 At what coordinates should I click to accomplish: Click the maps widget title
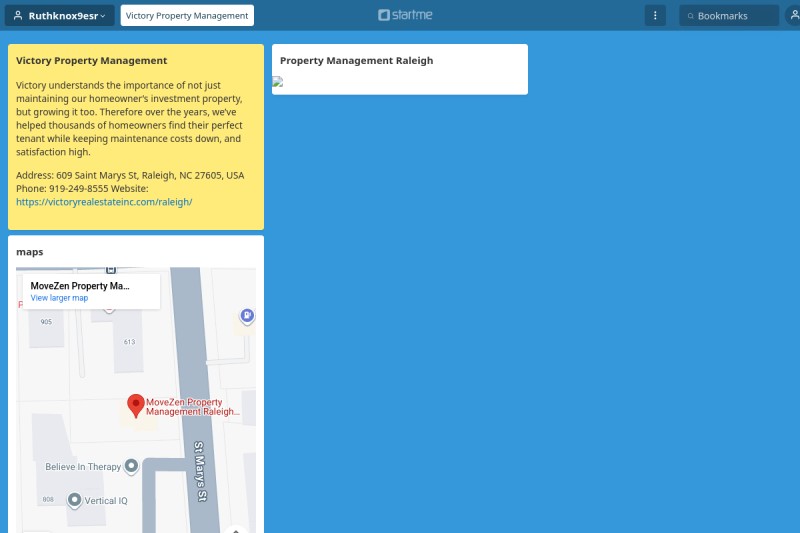[x=30, y=251]
